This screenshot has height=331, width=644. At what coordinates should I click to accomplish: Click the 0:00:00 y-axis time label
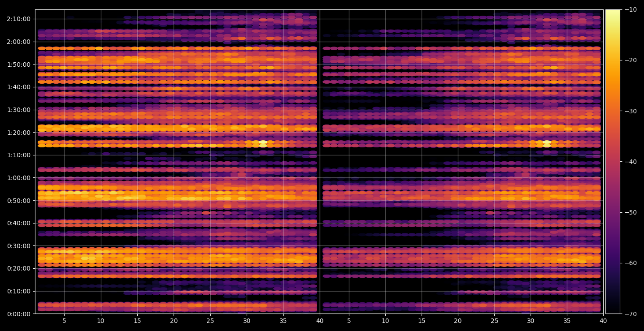pos(19,314)
